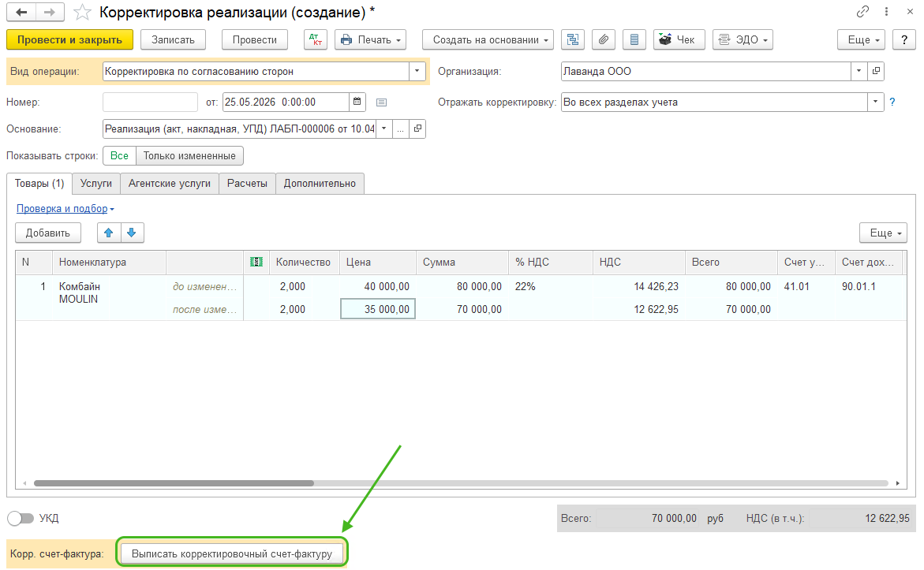The image size is (924, 570).
Task: Go forward with the right arrow button
Action: click(x=50, y=12)
